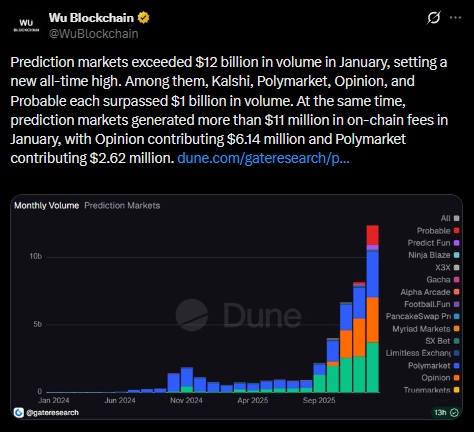Toggle the Ninja Blaze legend entry
This screenshot has width=474, height=432.
point(434,255)
